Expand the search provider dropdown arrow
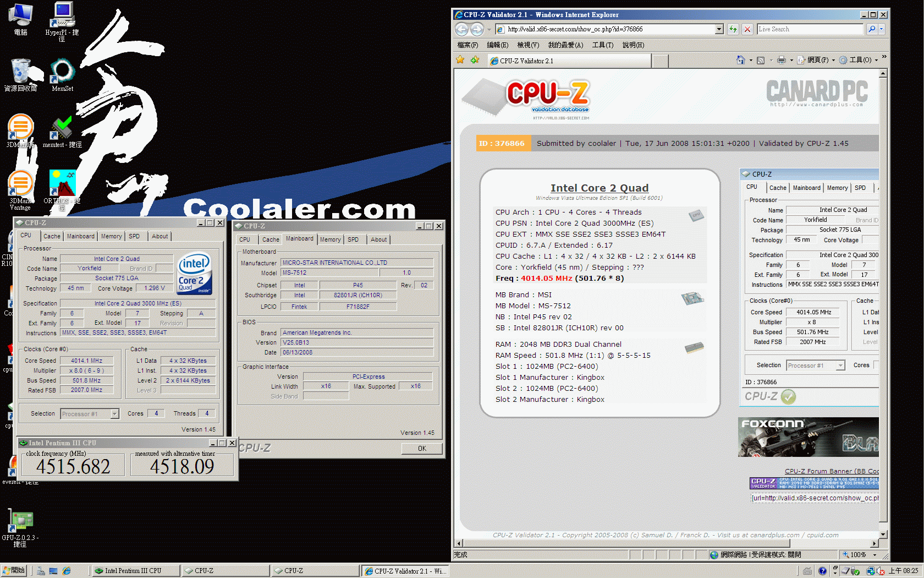The height and width of the screenshot is (578, 924). click(882, 29)
